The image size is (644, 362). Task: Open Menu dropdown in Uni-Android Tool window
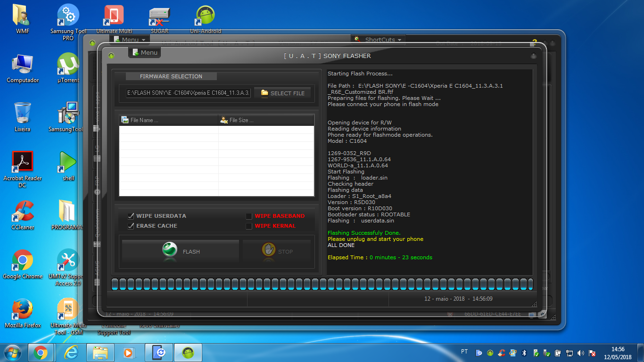(x=130, y=40)
